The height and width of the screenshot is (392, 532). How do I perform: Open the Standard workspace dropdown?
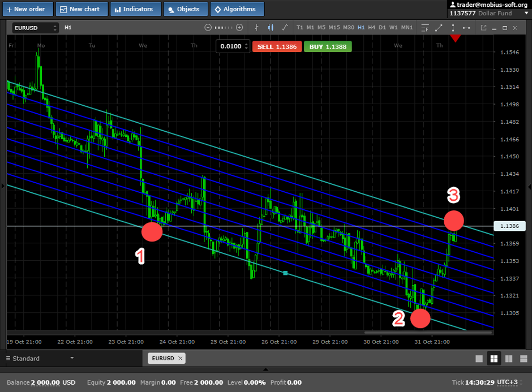[x=40, y=359]
